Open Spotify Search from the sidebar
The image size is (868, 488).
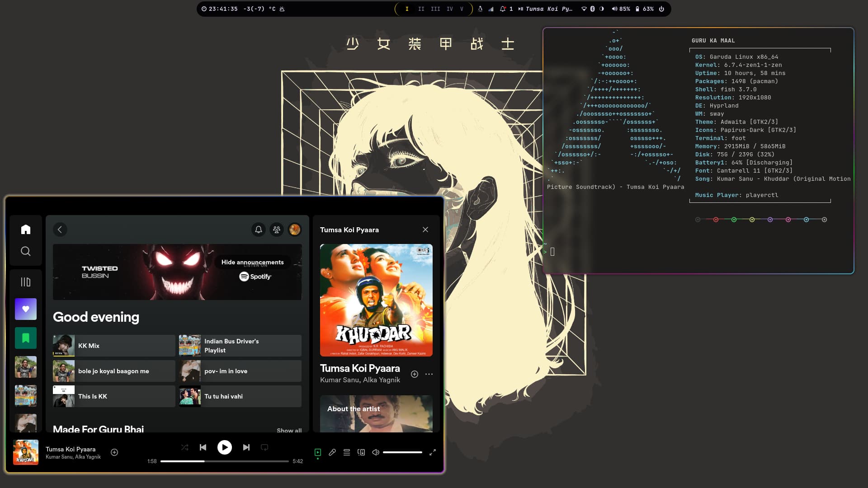coord(26,251)
